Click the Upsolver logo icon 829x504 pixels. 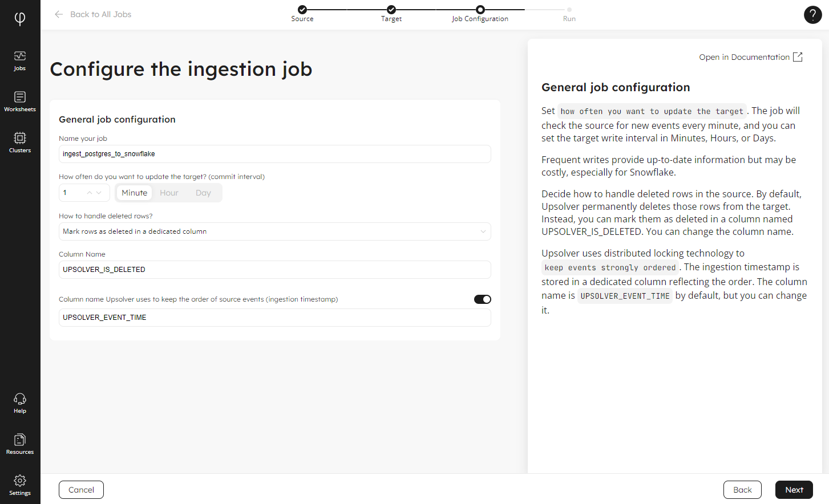coord(20,19)
